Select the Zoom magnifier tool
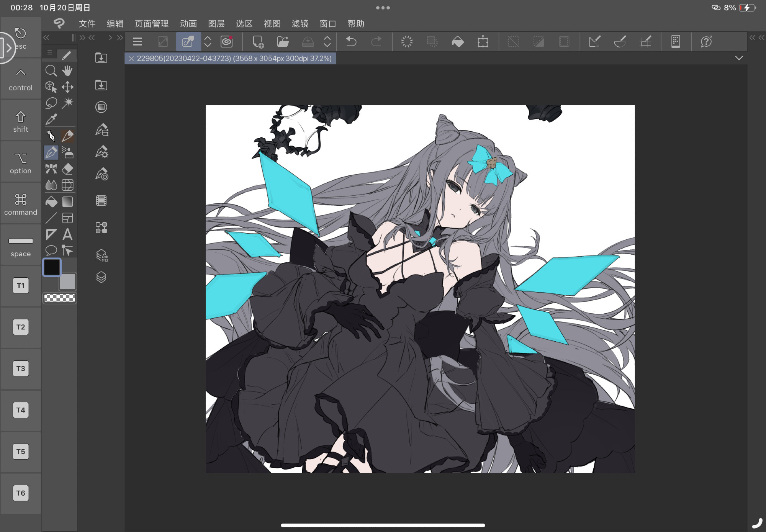 [51, 71]
